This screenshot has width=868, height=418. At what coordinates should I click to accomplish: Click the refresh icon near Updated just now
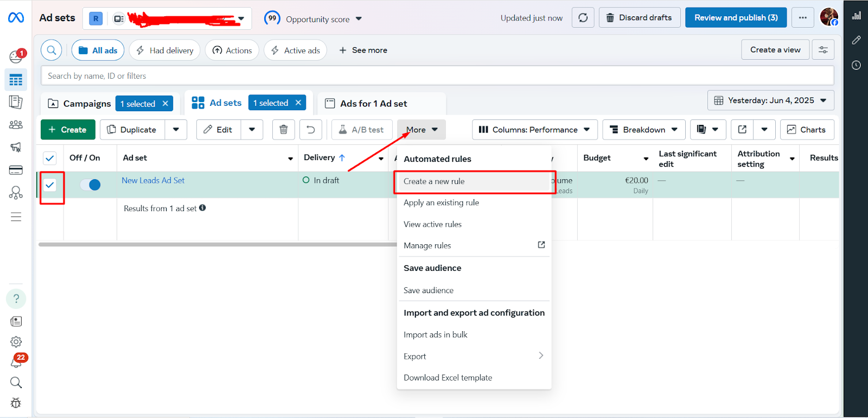(x=583, y=18)
